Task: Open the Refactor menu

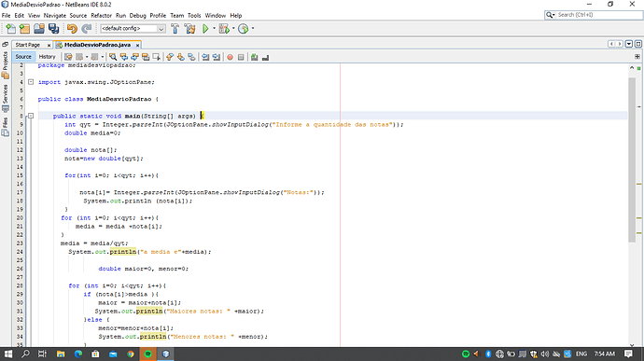Action: click(101, 16)
